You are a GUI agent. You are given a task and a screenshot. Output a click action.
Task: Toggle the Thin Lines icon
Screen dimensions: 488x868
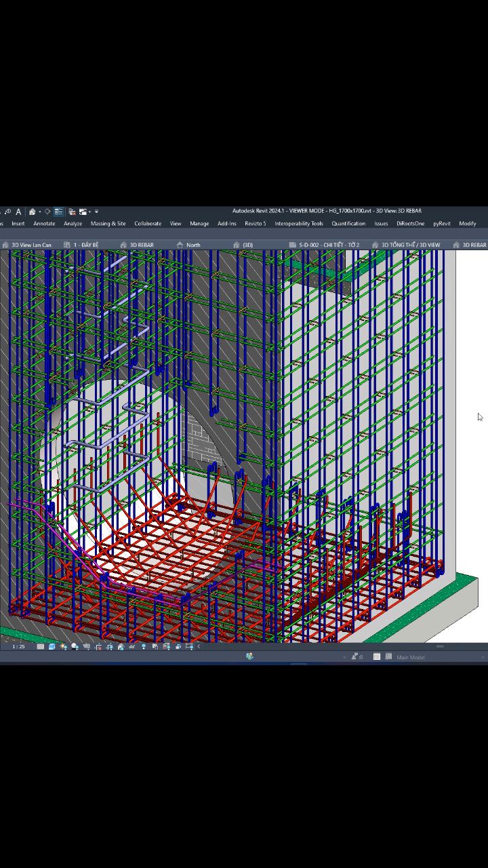58,212
